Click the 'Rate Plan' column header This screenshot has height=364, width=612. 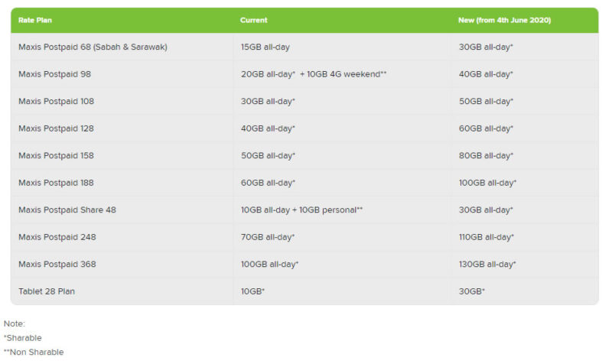(x=34, y=21)
